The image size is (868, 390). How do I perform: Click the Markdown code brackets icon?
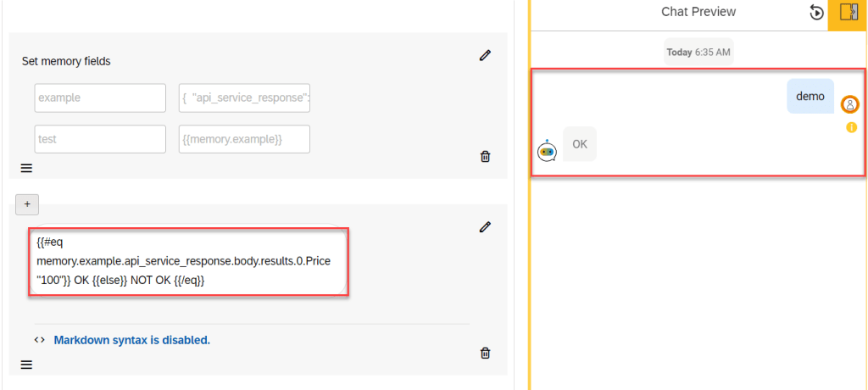(39, 340)
